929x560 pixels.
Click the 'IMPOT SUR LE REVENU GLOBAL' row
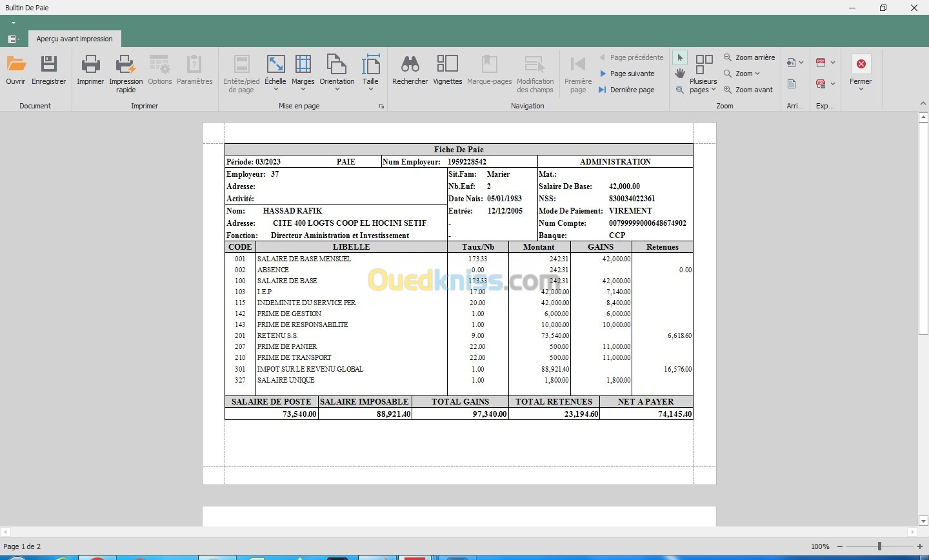tap(310, 369)
